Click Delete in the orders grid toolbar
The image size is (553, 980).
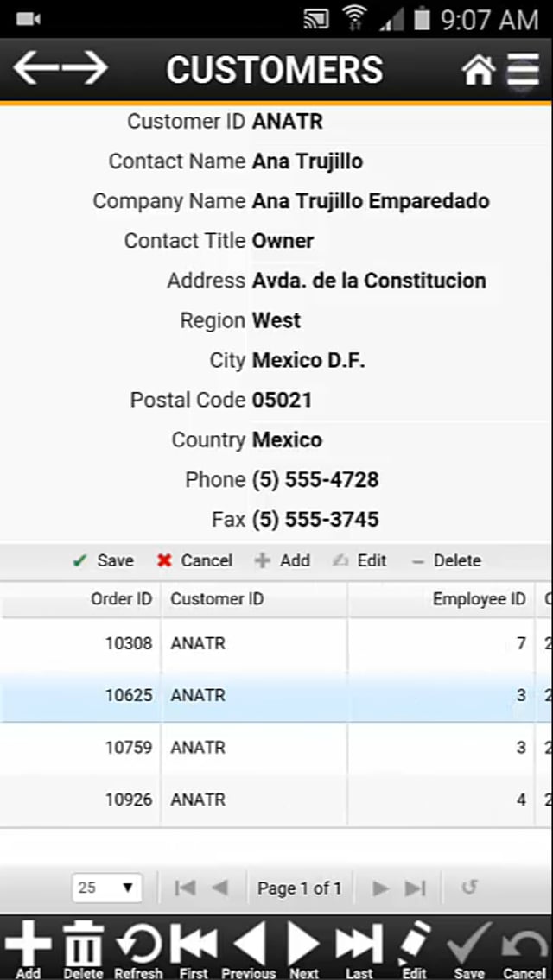[446, 560]
